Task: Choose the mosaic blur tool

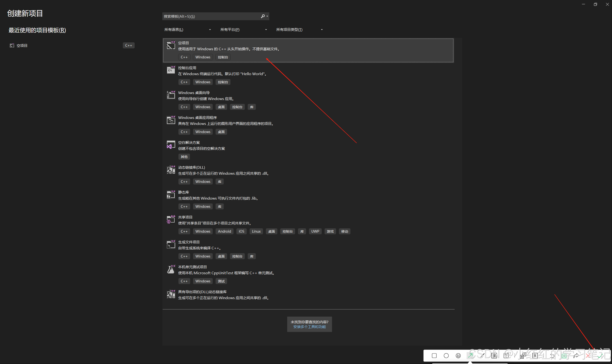Action: coord(494,355)
